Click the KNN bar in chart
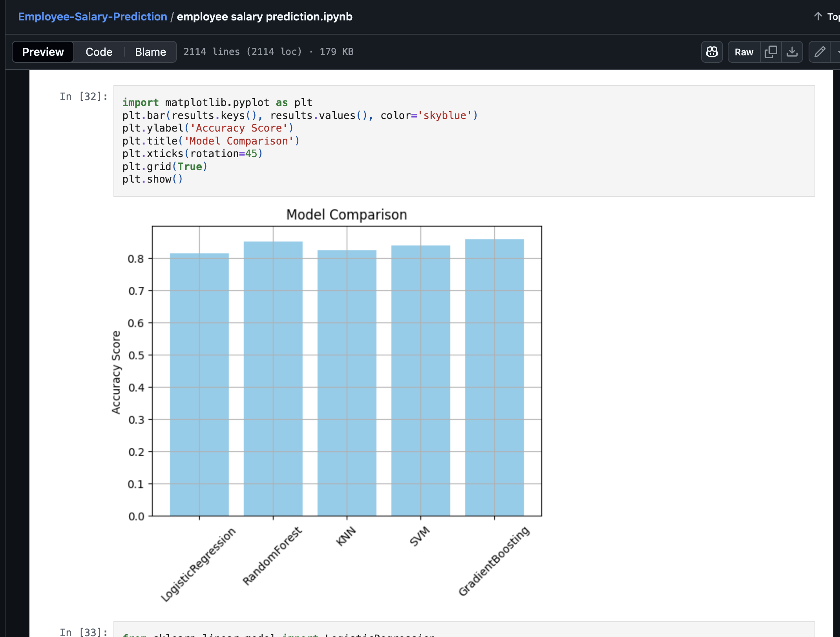 (347, 383)
